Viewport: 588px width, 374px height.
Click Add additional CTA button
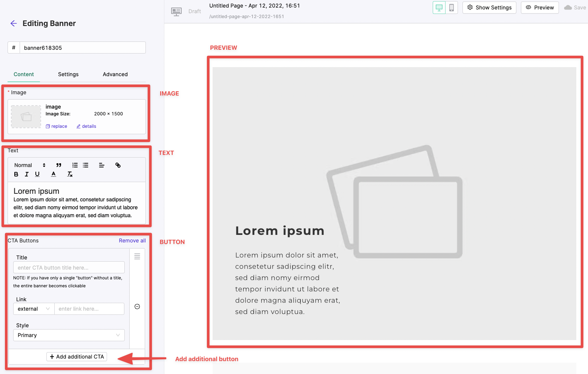[77, 357]
